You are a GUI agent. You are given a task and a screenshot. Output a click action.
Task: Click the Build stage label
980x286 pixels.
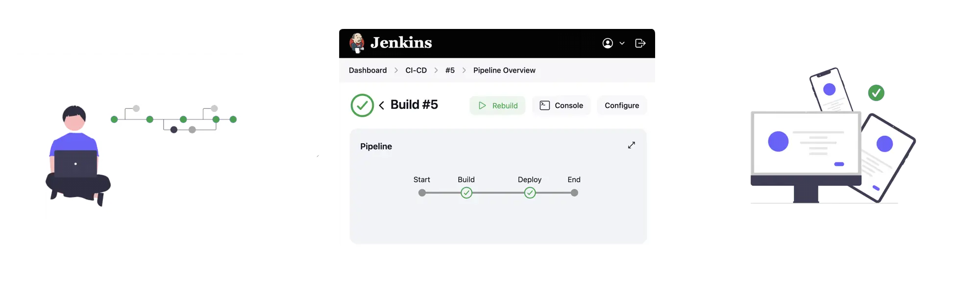coord(466,180)
